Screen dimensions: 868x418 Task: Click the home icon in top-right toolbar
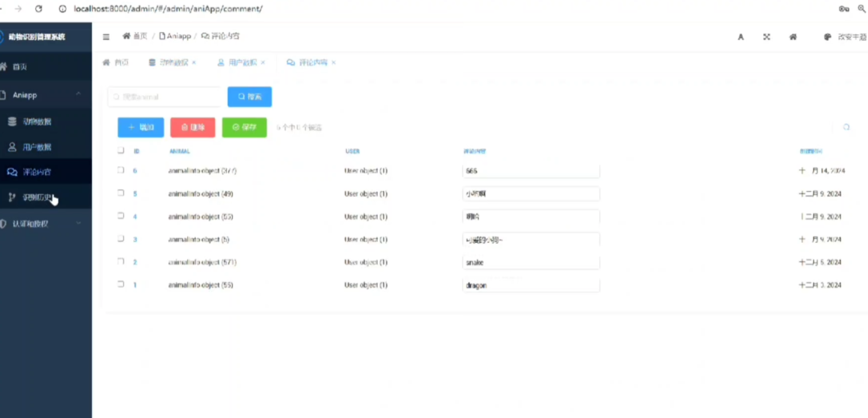793,37
